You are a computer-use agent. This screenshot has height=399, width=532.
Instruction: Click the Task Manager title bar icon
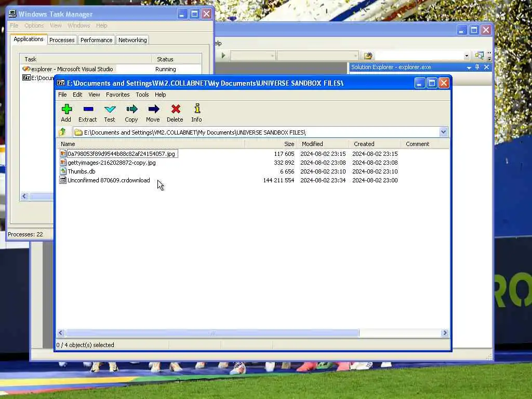pyautogui.click(x=12, y=14)
